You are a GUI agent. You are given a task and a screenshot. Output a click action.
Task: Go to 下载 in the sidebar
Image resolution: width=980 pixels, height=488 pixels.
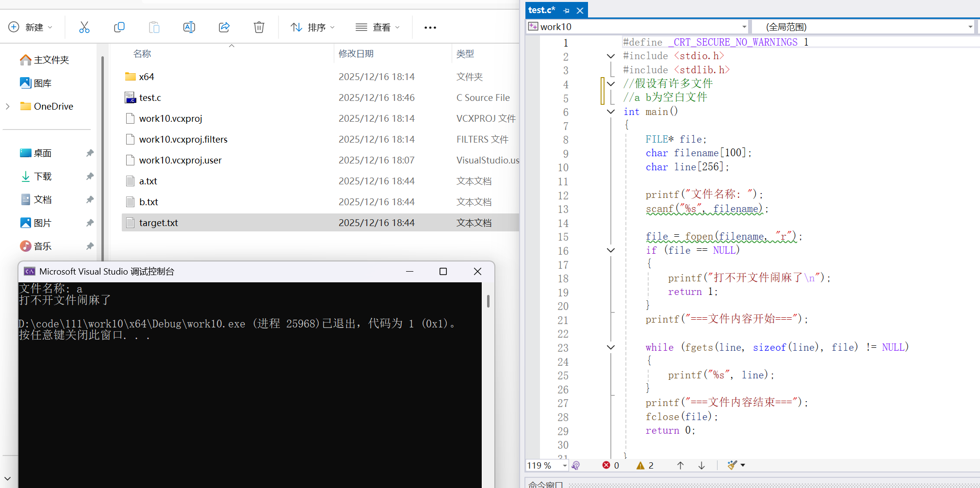[36, 177]
